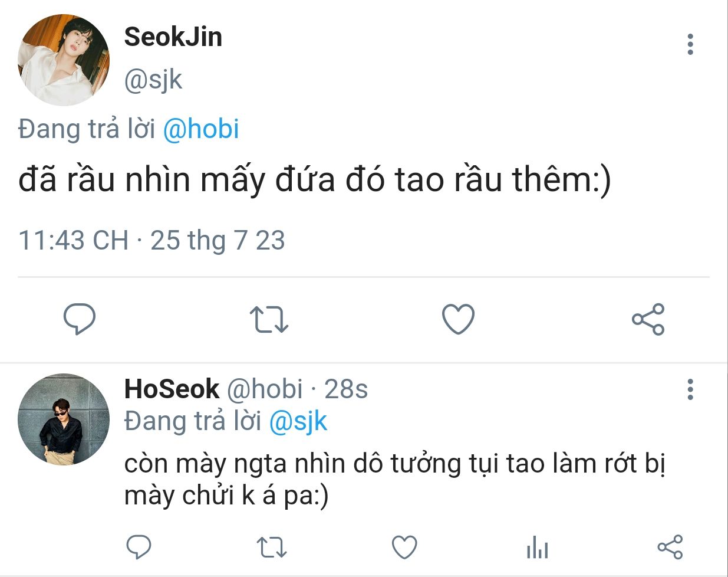
Task: Share HoSeok's reply tweet
Action: pos(670,548)
